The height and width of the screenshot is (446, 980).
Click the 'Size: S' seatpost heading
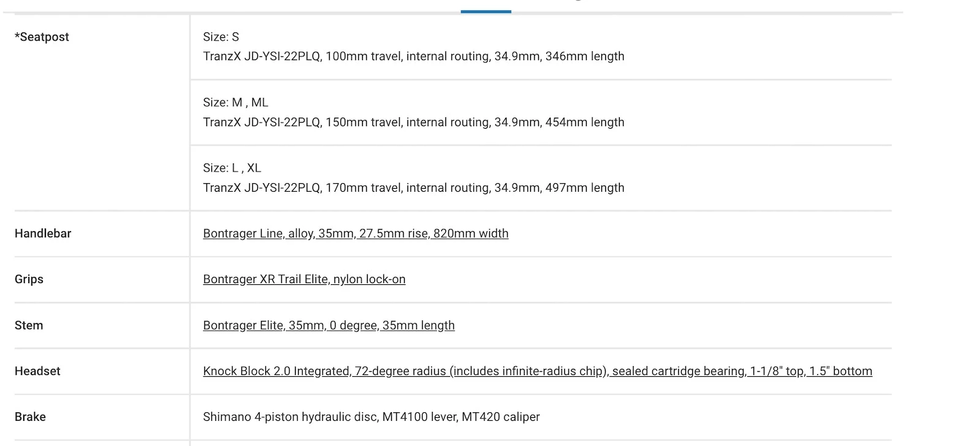coord(221,37)
